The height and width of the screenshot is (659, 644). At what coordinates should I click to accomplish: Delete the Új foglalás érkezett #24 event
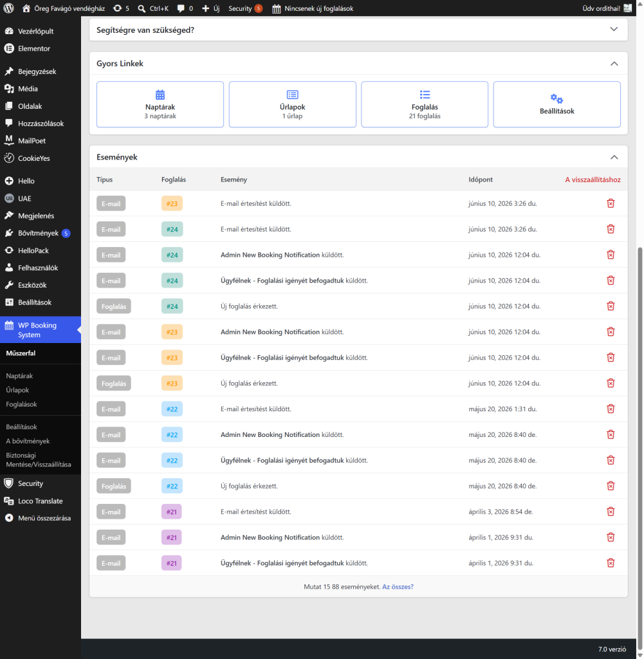point(611,306)
